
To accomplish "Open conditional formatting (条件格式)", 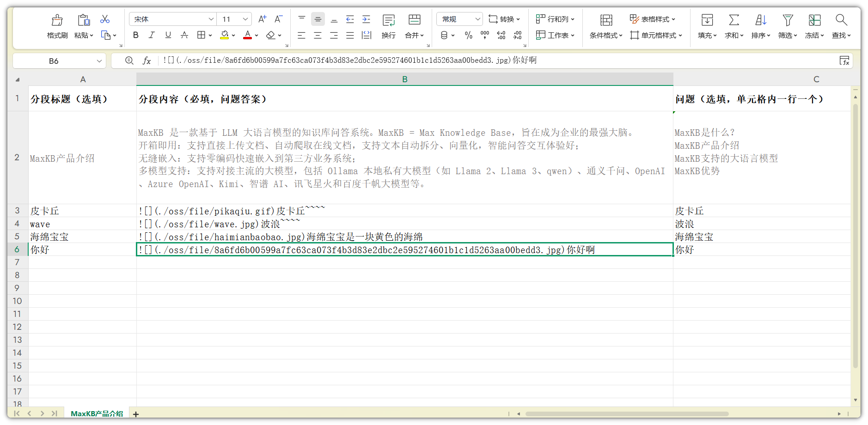I will pos(605,26).
